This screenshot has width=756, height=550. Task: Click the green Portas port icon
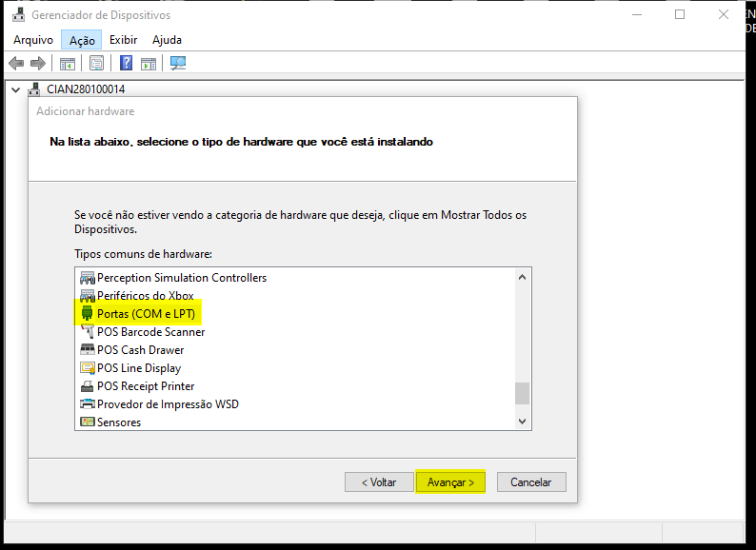tap(87, 313)
